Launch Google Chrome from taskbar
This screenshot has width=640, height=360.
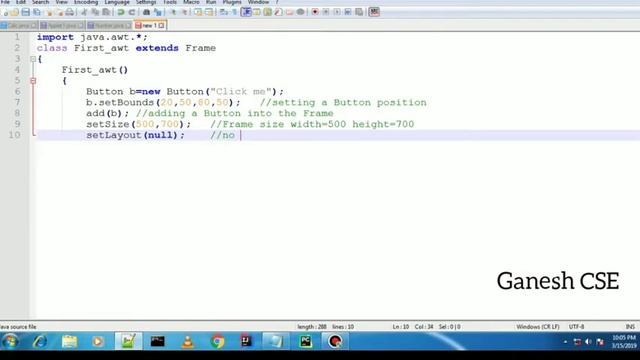(217, 341)
